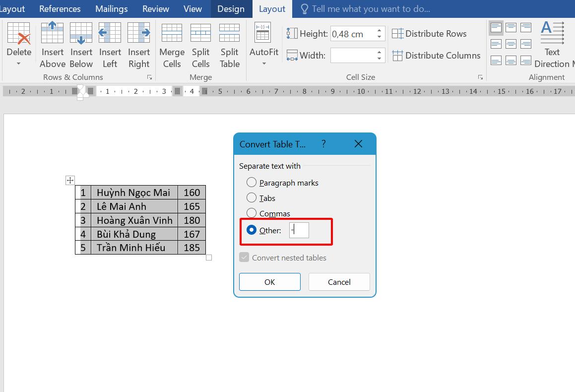The width and height of the screenshot is (575, 392).
Task: Align cell text bottom right
Action: 526,60
